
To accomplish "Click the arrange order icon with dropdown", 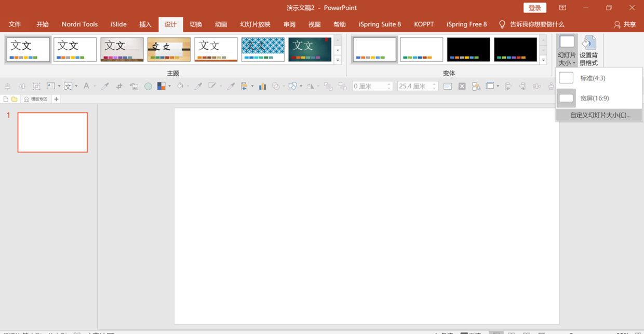I will pyautogui.click(x=244, y=86).
